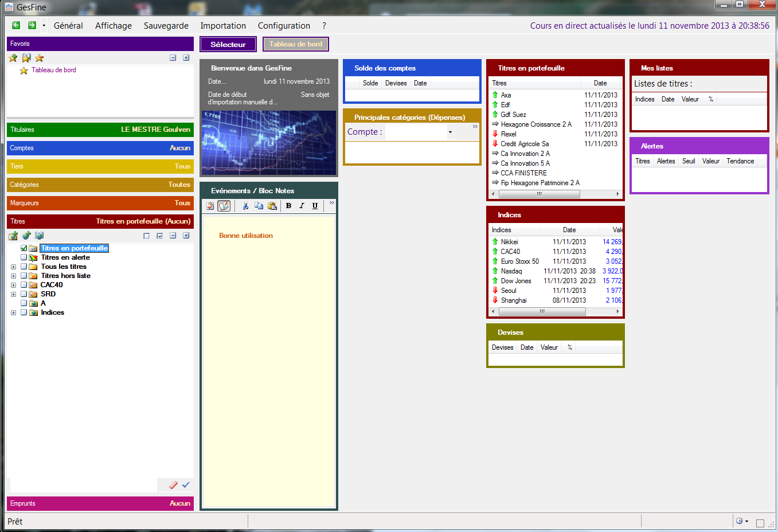The height and width of the screenshot is (532, 778).
Task: Click the paste clipboard icon in notes toolbar
Action: click(272, 206)
